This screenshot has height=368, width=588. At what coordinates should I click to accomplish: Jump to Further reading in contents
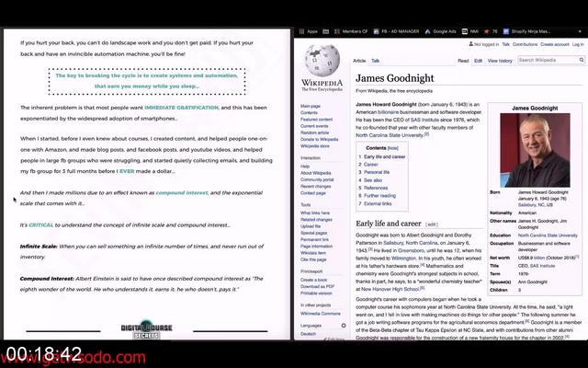coord(379,196)
